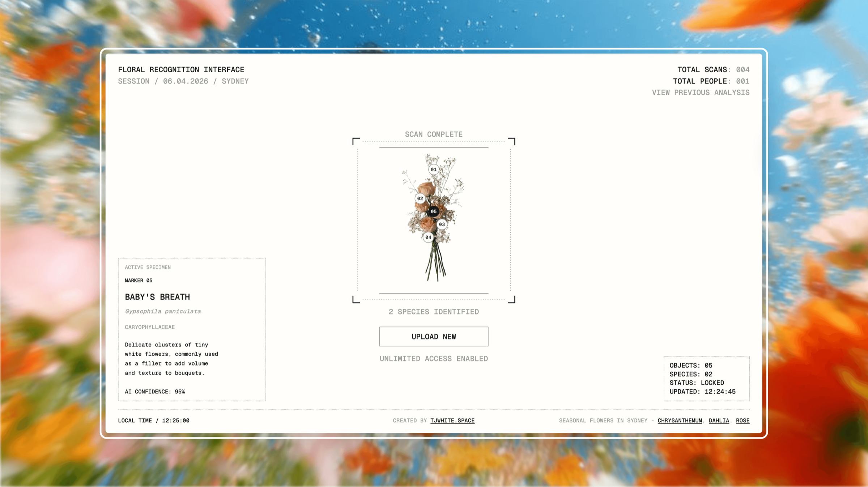
Task: Click the Total Scans 004 counter
Action: click(x=713, y=69)
